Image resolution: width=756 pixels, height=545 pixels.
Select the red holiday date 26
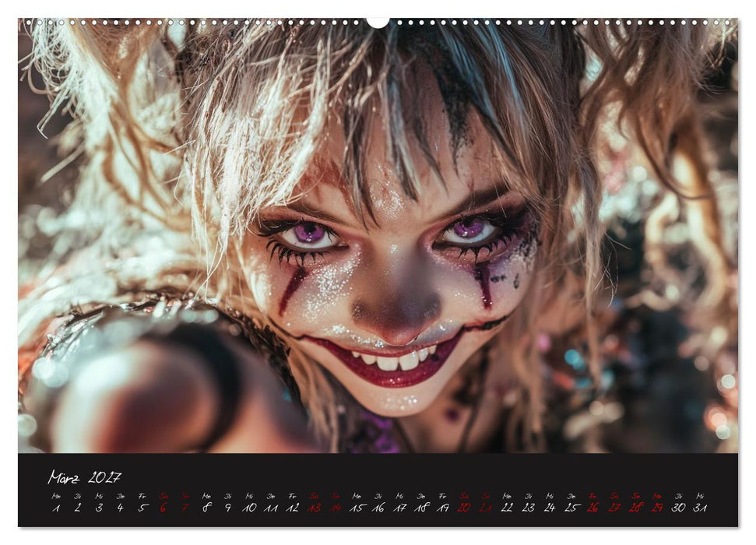coord(592,508)
